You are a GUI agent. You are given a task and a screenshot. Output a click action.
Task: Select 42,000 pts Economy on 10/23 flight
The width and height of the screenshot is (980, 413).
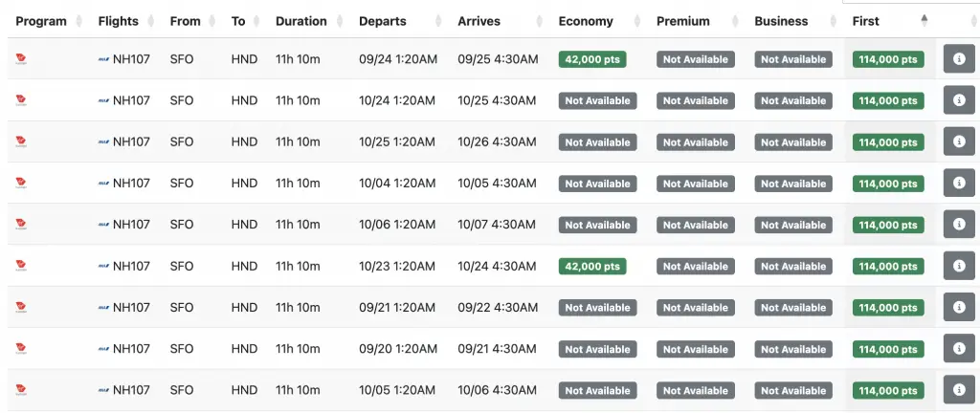[x=592, y=267]
